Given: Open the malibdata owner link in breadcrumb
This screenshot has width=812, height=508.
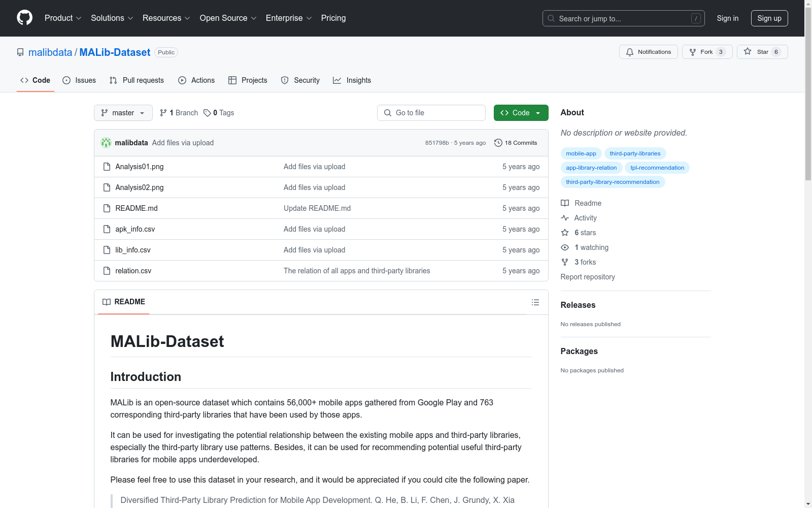Looking at the screenshot, I should pyautogui.click(x=50, y=52).
